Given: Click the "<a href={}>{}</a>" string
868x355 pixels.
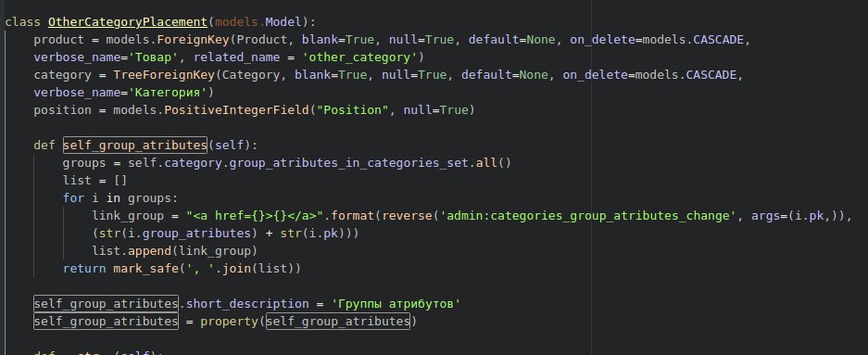Looking at the screenshot, I should click(255, 216).
